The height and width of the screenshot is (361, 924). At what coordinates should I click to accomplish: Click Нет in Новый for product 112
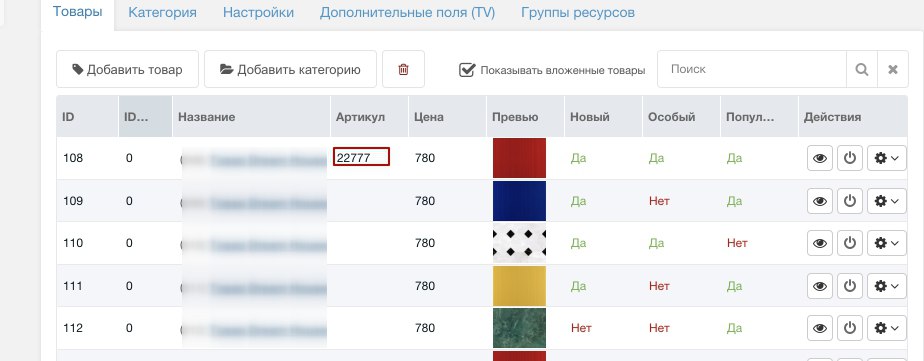[581, 328]
